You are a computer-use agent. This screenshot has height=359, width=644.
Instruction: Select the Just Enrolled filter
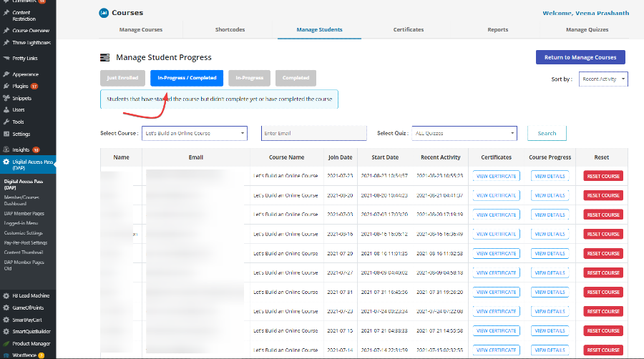[122, 78]
